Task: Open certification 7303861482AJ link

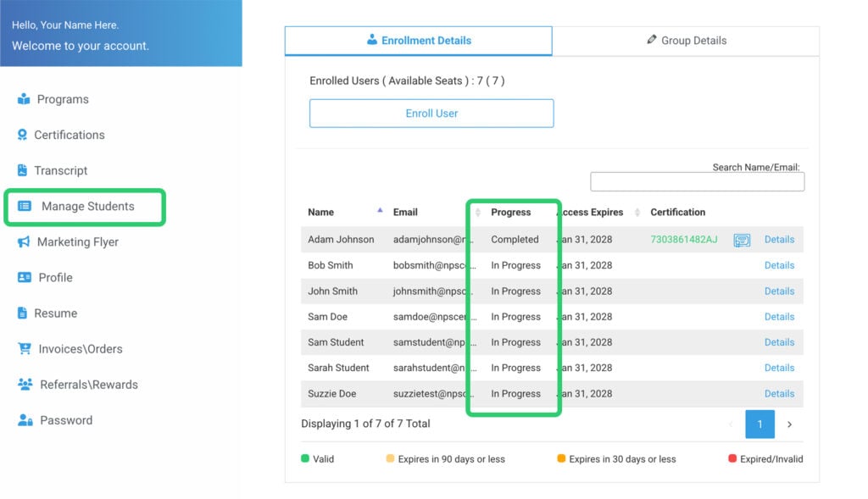Action: (684, 240)
